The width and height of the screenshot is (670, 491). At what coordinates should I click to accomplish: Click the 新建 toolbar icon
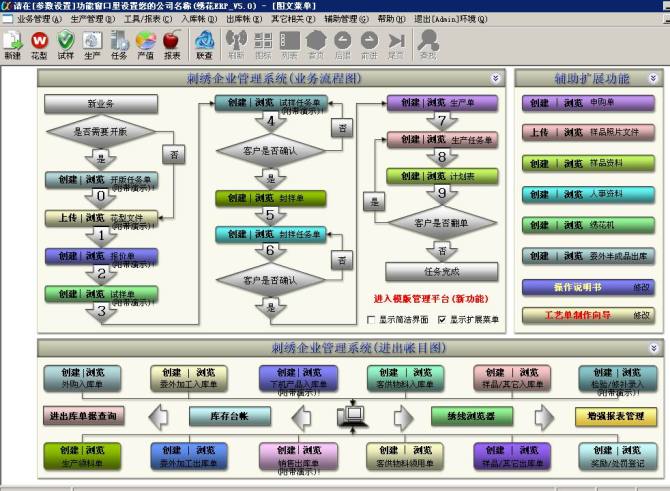coord(12,44)
